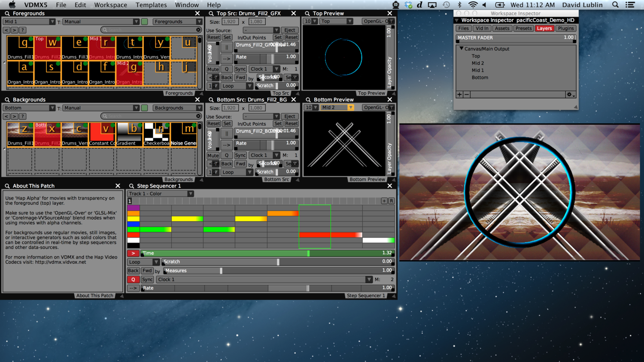Click Back button in Step Sequencer
Viewport: 644px width, 362px height.
coord(133,271)
